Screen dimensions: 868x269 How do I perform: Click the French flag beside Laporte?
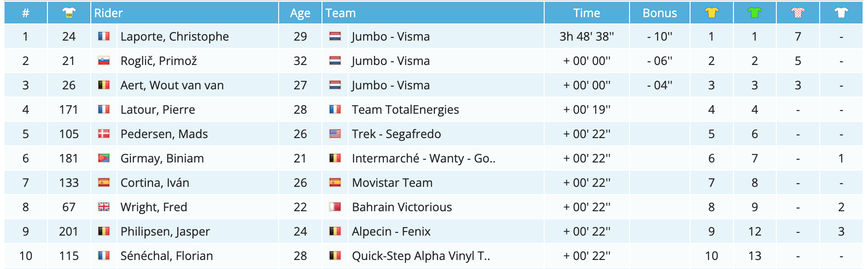pos(104,36)
